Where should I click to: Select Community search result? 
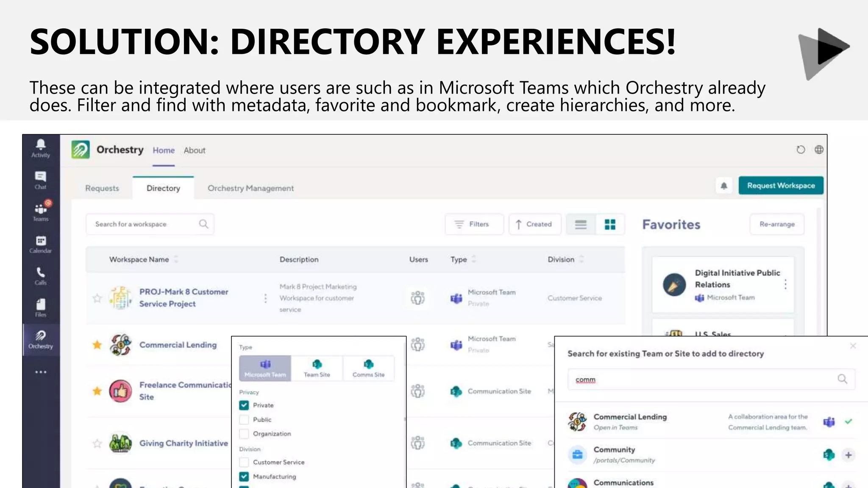tap(710, 455)
